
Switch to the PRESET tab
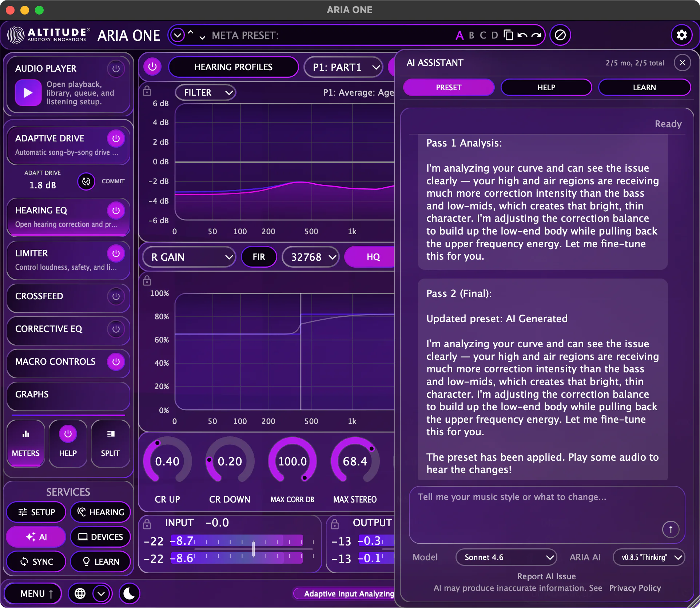449,87
